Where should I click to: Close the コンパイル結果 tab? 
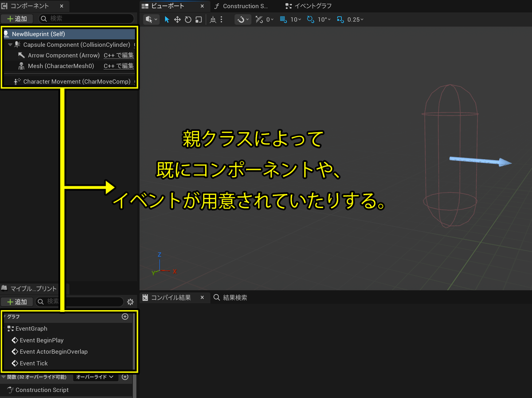[x=203, y=298]
